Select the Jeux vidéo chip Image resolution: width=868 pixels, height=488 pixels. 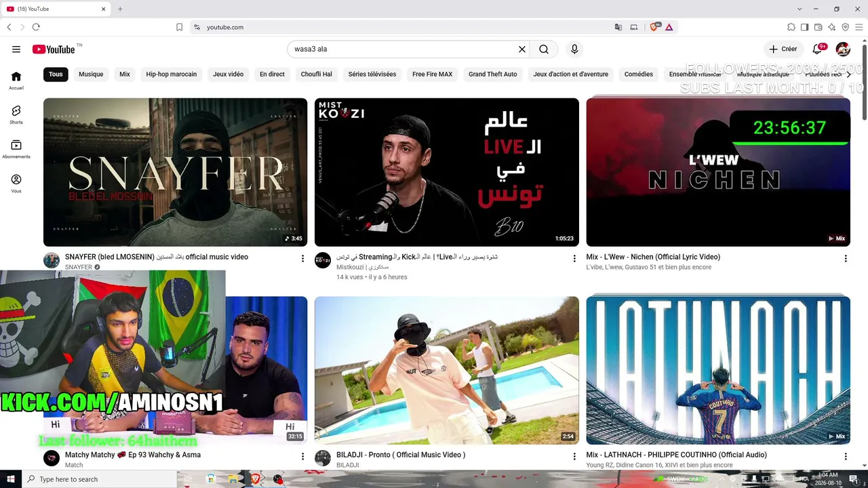228,75
